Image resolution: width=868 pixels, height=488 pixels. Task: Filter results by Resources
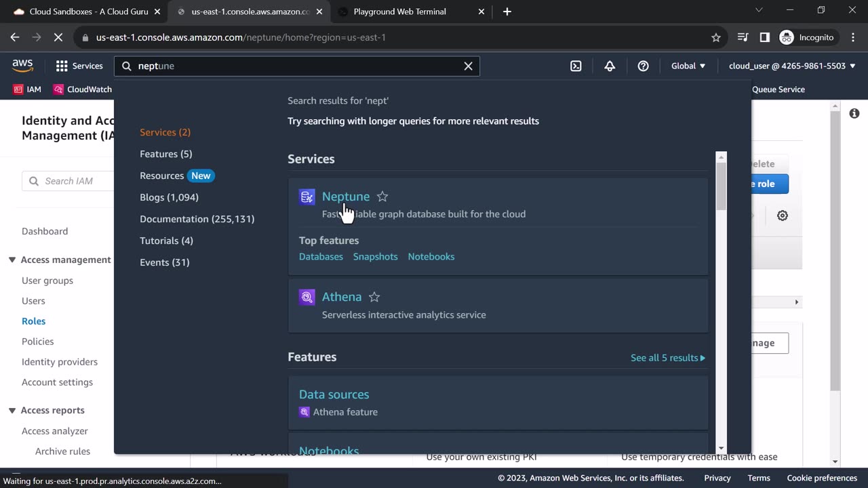162,176
